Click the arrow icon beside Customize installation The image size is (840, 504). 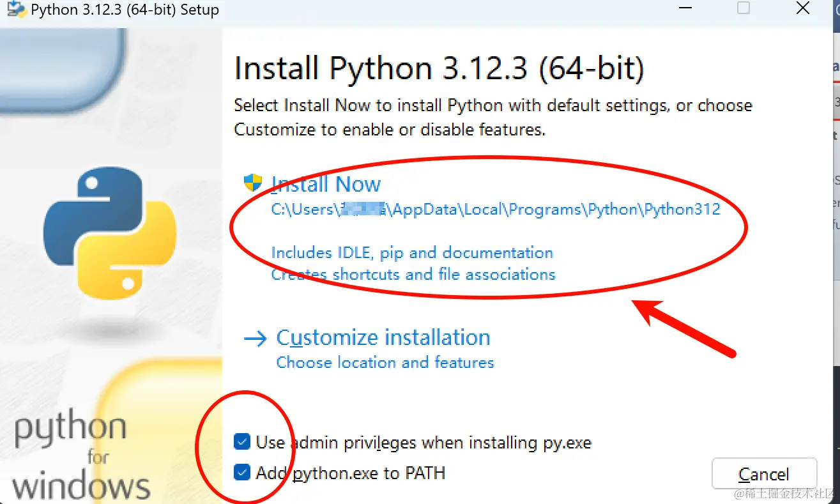click(x=256, y=339)
